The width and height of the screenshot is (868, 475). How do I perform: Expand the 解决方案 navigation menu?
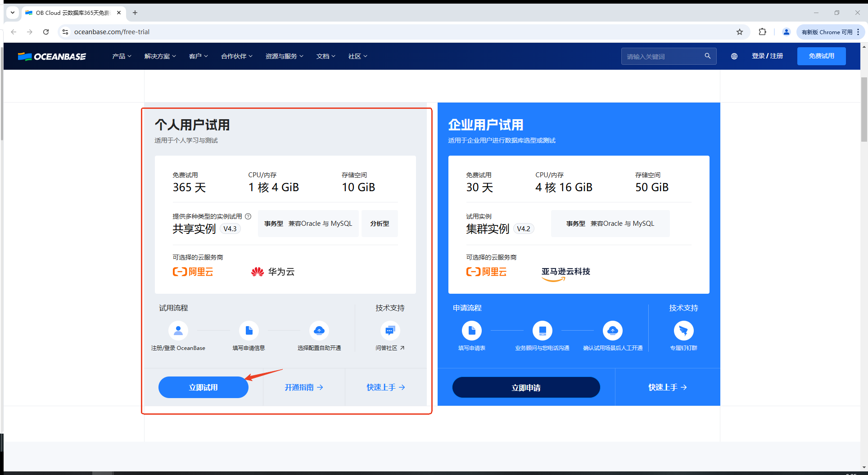tap(160, 56)
